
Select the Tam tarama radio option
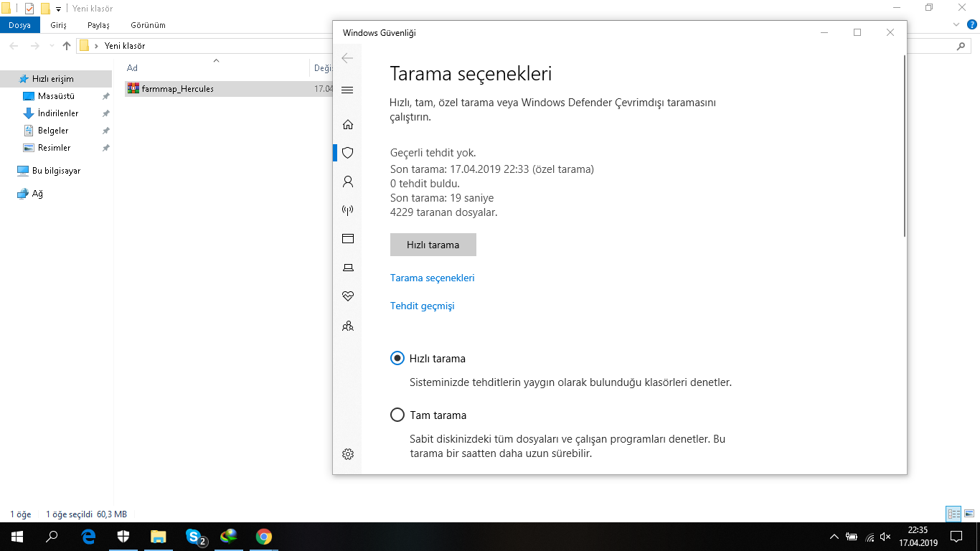pyautogui.click(x=397, y=415)
